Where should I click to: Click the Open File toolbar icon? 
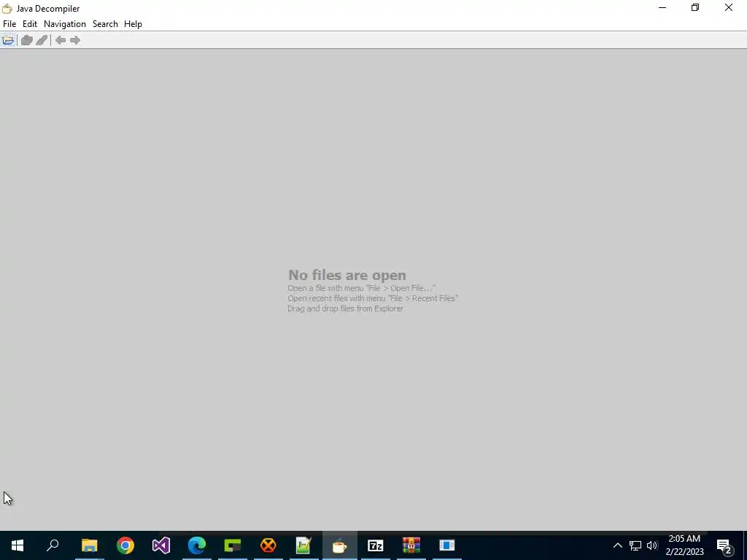[x=8, y=40]
